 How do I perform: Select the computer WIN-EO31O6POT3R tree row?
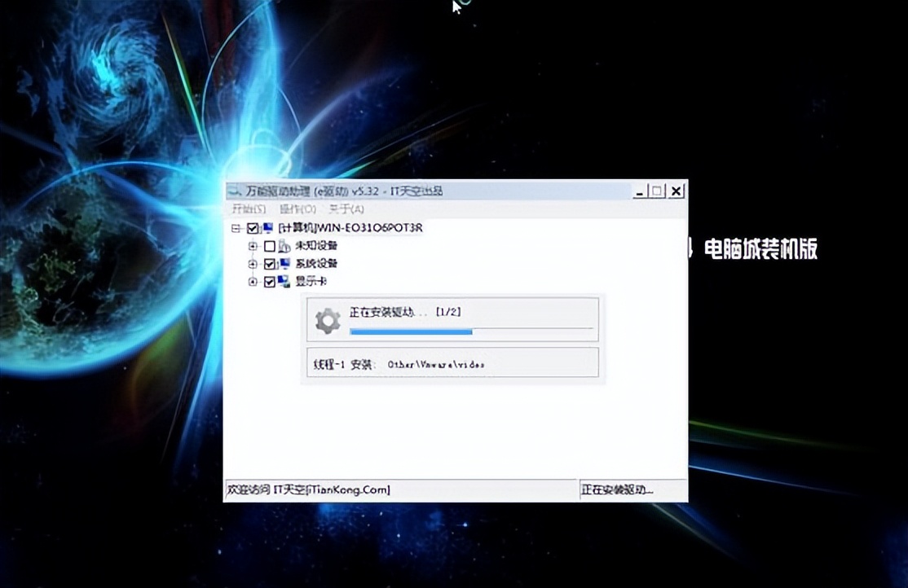coord(350,228)
